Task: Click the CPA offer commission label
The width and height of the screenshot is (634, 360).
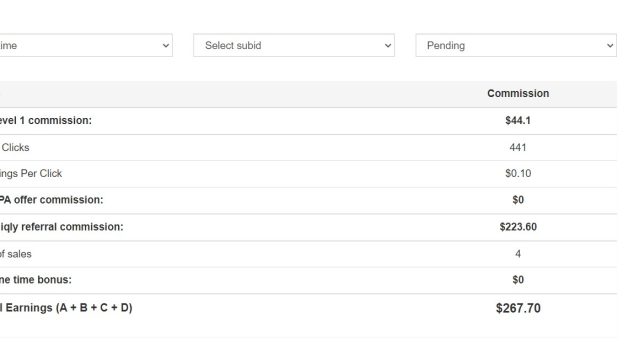Action: [x=51, y=200]
